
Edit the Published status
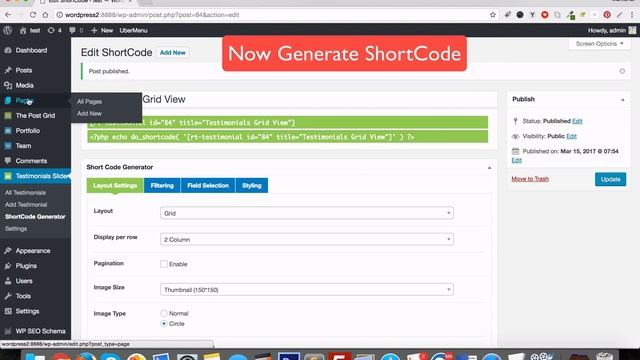point(577,121)
